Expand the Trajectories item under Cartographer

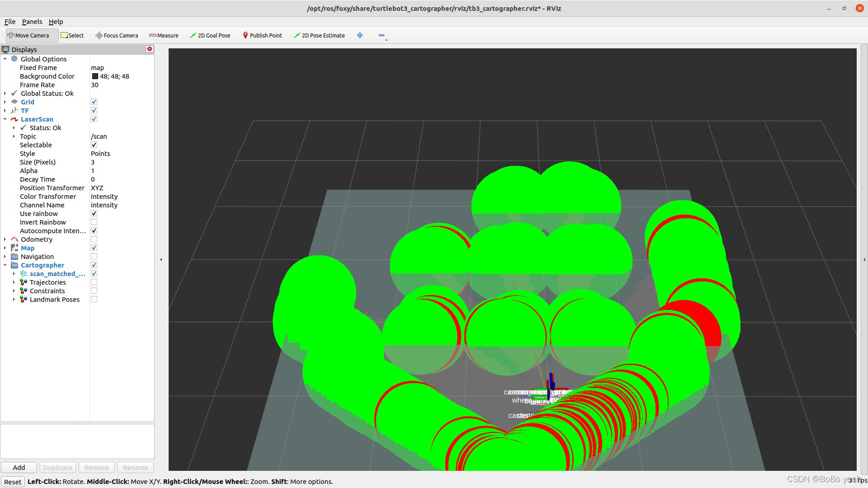tap(14, 282)
